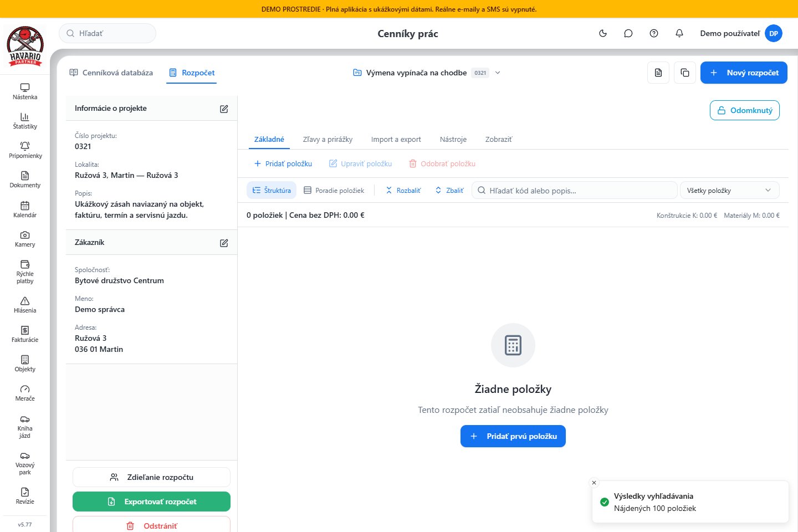The image size is (798, 532).
Task: Click the document icon button beside copy
Action: (658, 73)
